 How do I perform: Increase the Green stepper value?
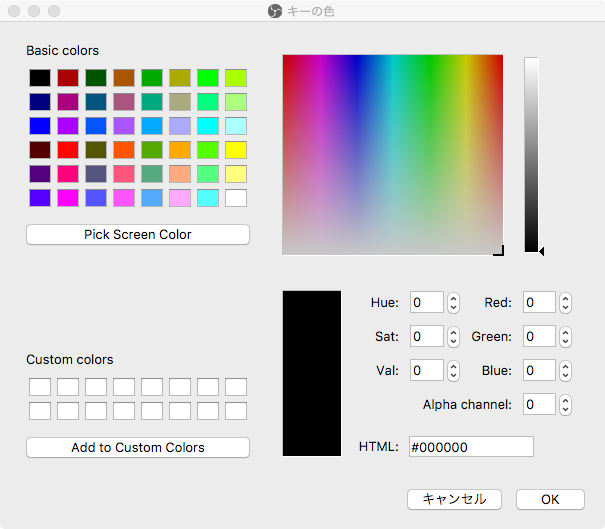click(x=566, y=332)
